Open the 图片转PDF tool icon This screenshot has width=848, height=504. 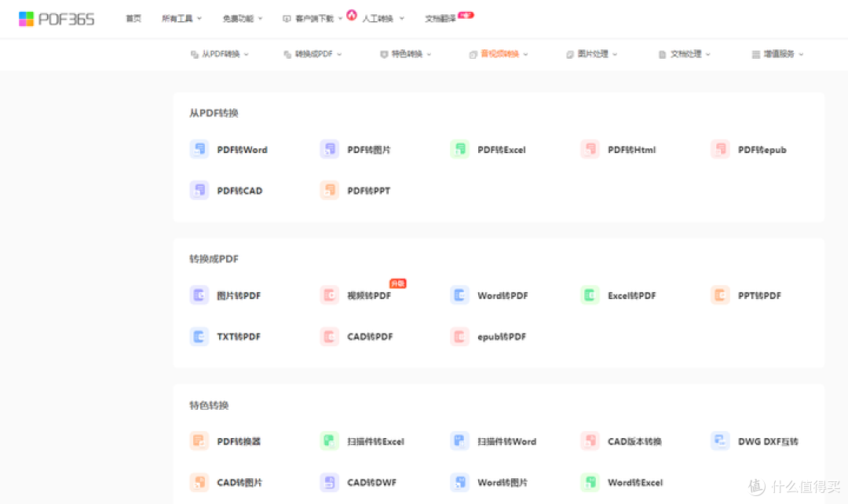click(199, 295)
